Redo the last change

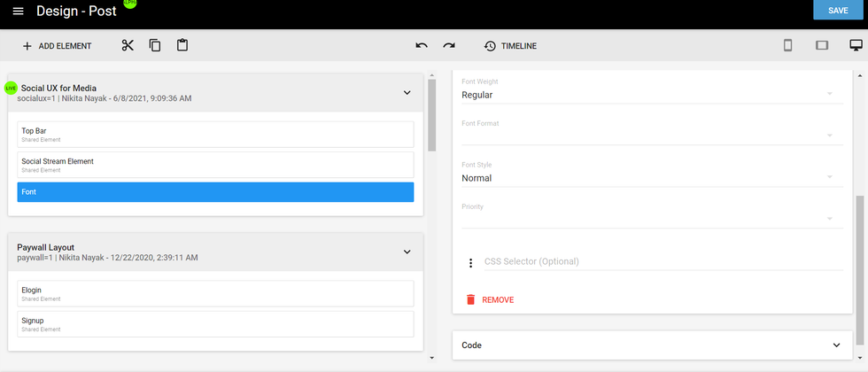[x=449, y=45]
